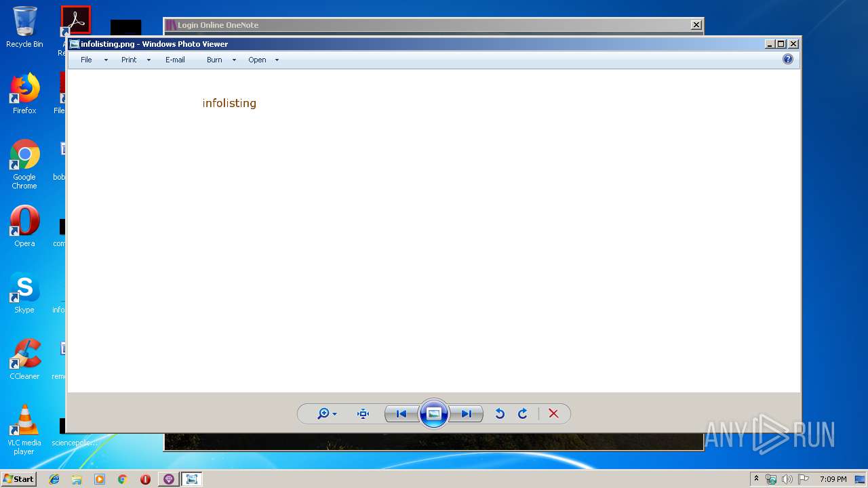Image resolution: width=868 pixels, height=488 pixels.
Task: Launch Internet Explorer from the taskbar
Action: point(54,479)
